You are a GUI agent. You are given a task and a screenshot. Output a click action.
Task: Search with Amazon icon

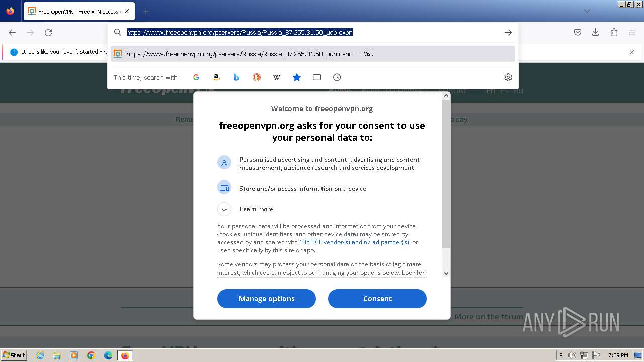pyautogui.click(x=216, y=77)
